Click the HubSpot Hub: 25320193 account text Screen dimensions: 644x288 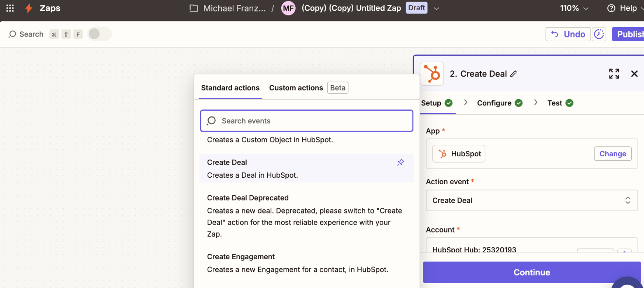point(474,249)
